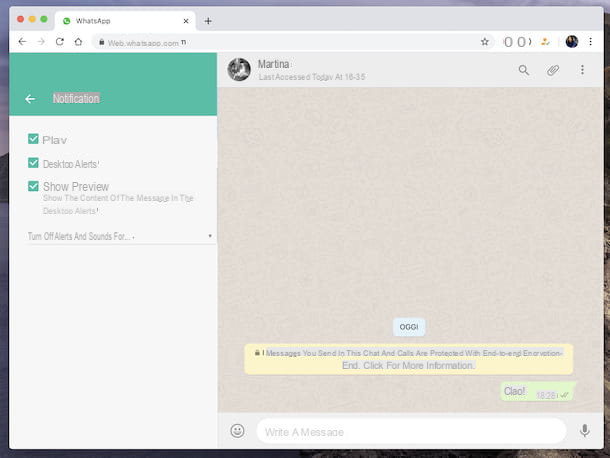Click the Martina contact name
Image resolution: width=610 pixels, height=458 pixels.
point(273,64)
